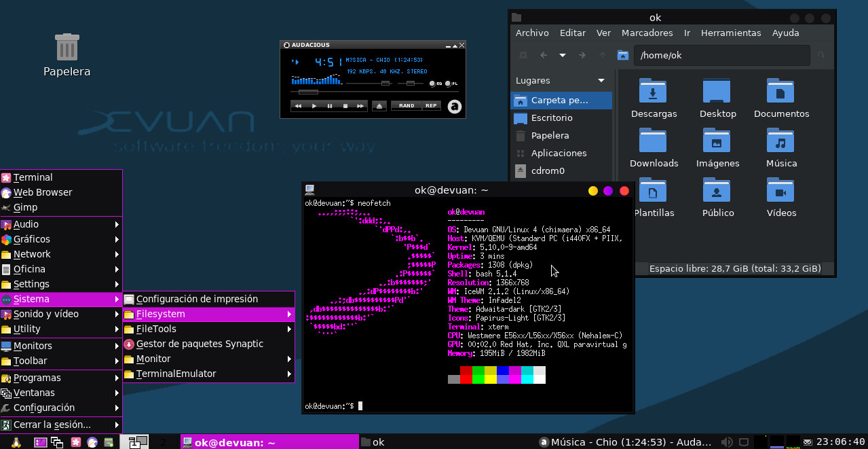Click Terminal in the start menu

click(61, 177)
